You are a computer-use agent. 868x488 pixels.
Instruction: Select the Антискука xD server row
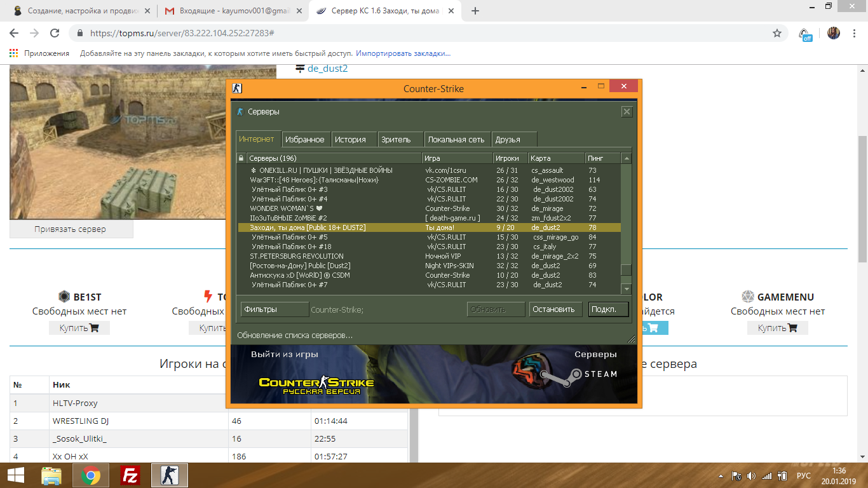tap(429, 275)
